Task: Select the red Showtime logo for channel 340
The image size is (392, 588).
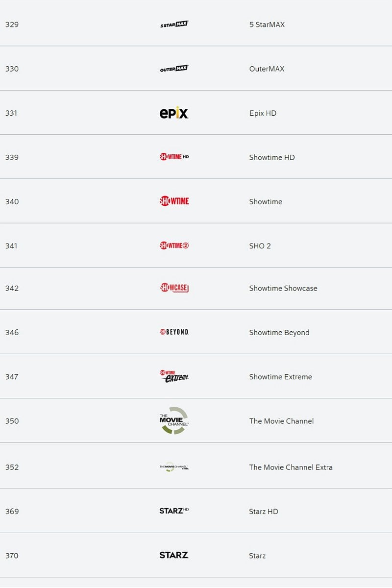Action: click(x=174, y=201)
